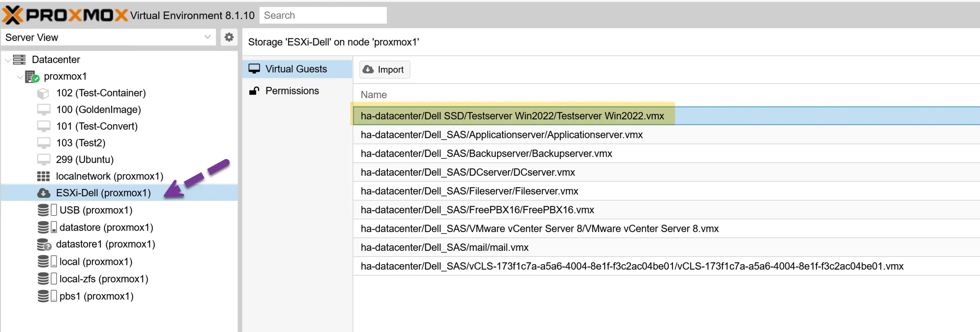Screen dimensions: 980x332
Task: Click the ESXi-Dell cloud import icon
Action: click(x=44, y=193)
